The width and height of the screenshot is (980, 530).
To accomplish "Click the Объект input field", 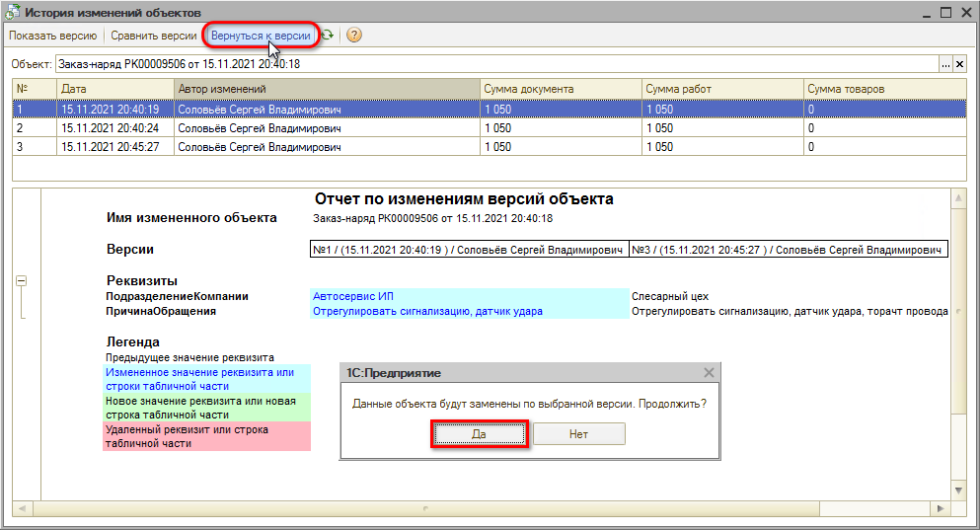I will (x=493, y=64).
